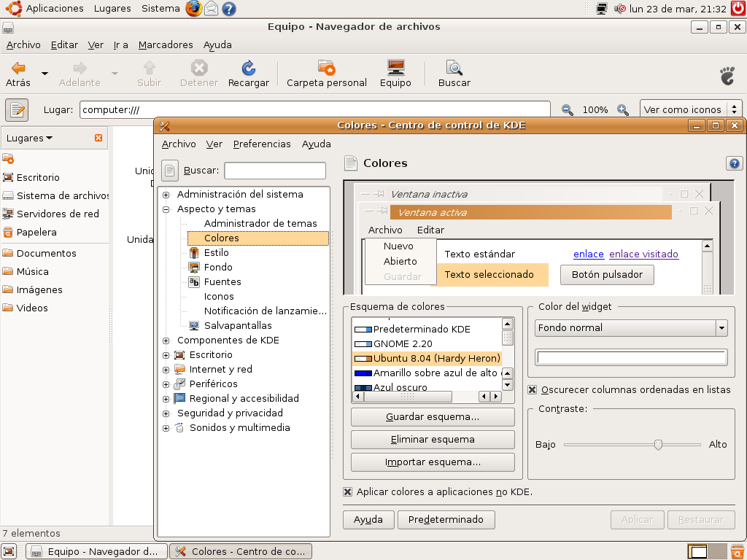Click the red power button icon
747x560 pixels.
pyautogui.click(x=738, y=9)
